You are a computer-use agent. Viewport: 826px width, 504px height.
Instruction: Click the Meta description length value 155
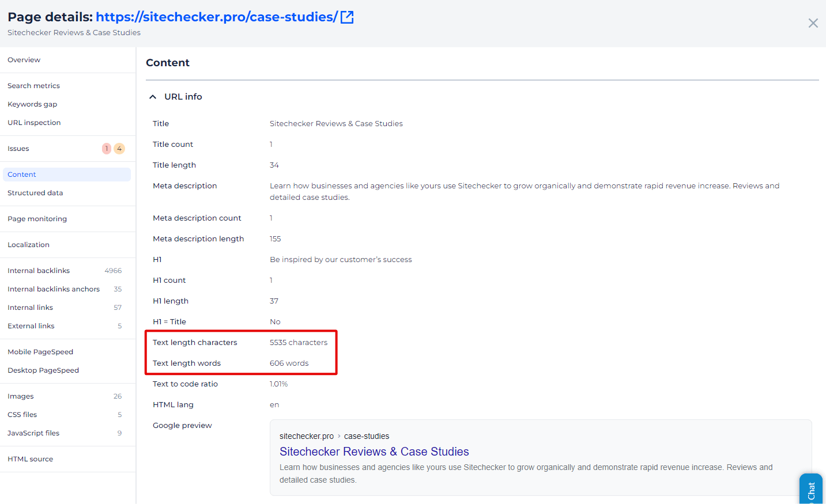pos(275,239)
